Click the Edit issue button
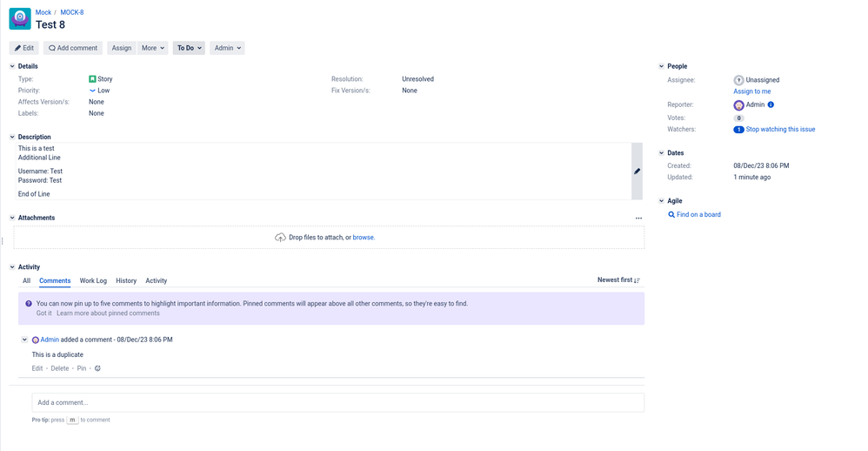Image resolution: width=868 pixels, height=451 pixels. coord(23,48)
